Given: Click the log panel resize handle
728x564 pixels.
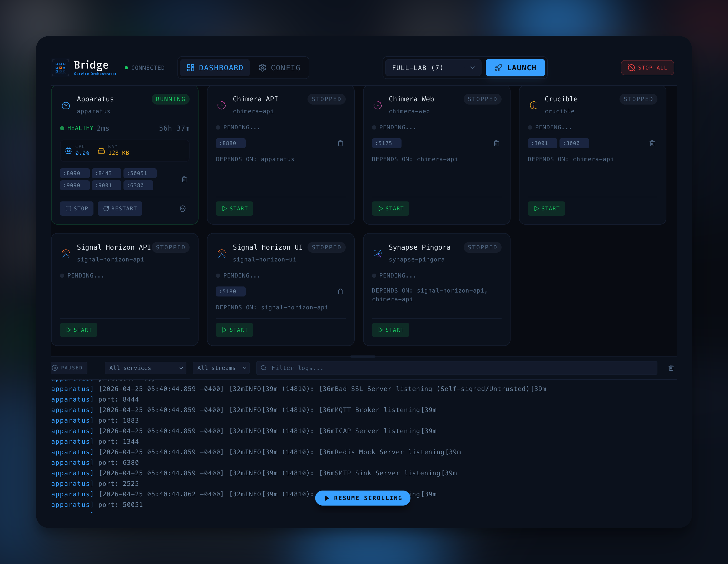Looking at the screenshot, I should (363, 357).
